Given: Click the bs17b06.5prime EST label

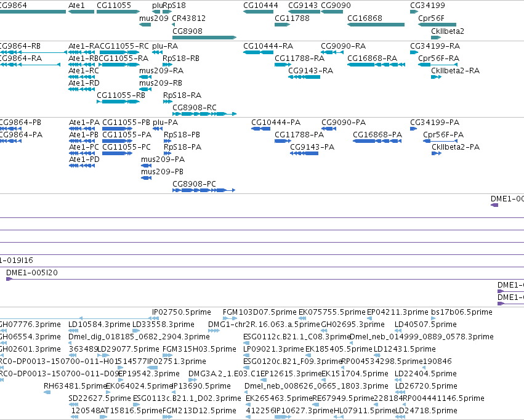Looking at the screenshot, I should tap(462, 312).
